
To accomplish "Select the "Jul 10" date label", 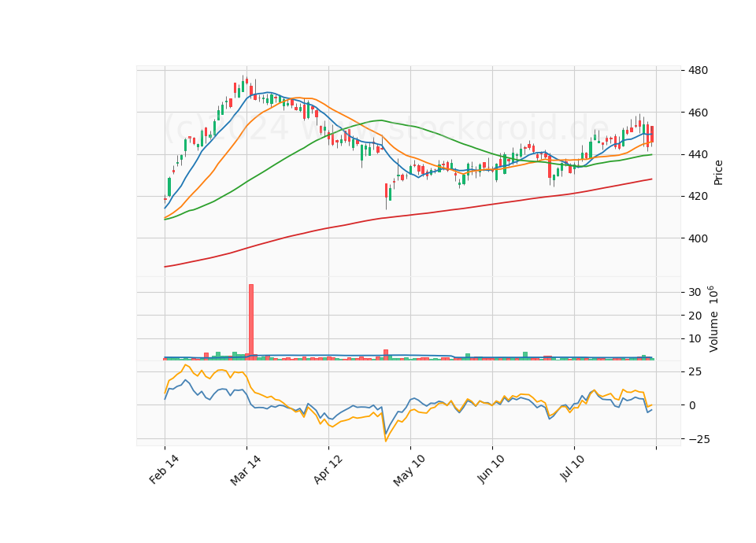I will (573, 467).
